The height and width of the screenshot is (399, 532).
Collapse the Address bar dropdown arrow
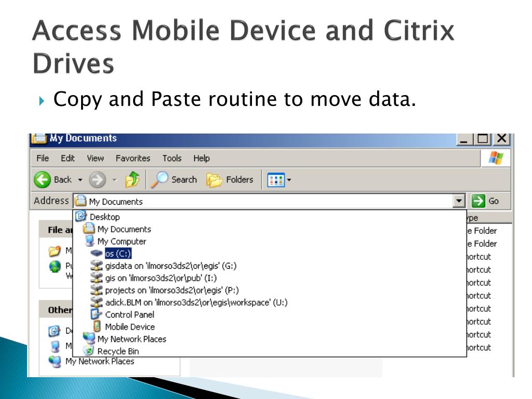[x=459, y=201]
